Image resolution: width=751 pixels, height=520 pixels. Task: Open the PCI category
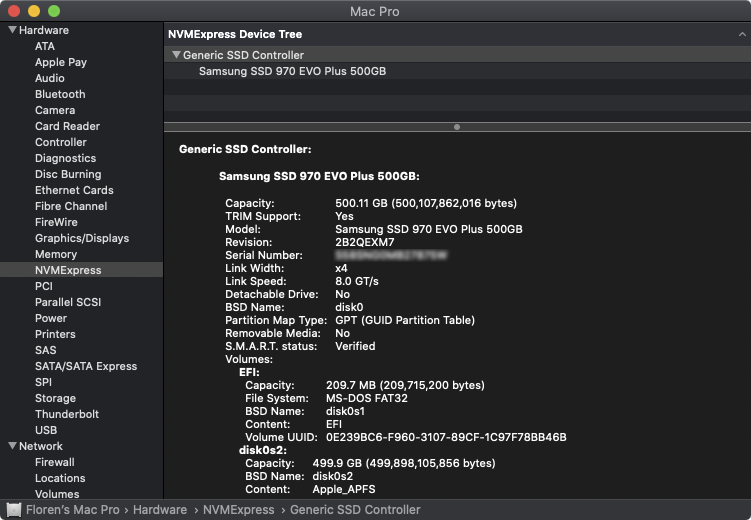(44, 286)
